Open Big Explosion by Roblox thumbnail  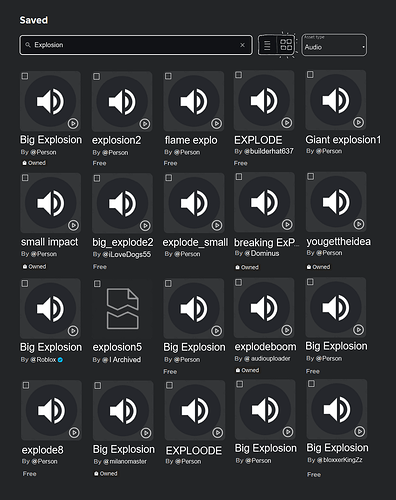[x=50, y=309]
